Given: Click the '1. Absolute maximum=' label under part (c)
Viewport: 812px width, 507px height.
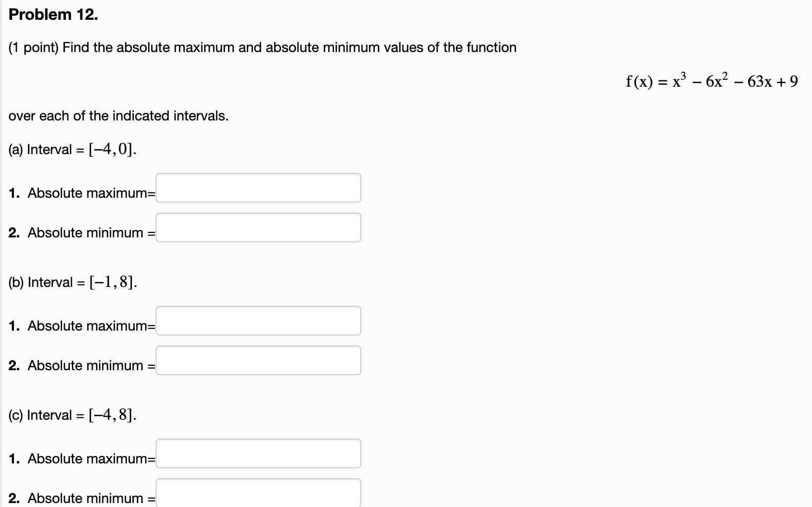Looking at the screenshot, I should point(81,458).
